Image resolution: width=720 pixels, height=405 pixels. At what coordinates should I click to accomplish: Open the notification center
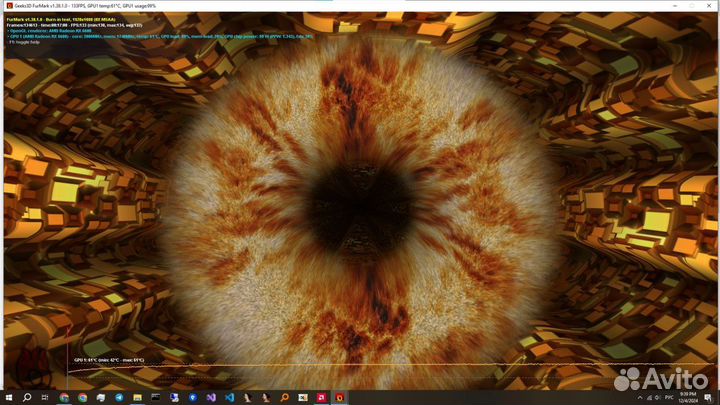[708, 397]
